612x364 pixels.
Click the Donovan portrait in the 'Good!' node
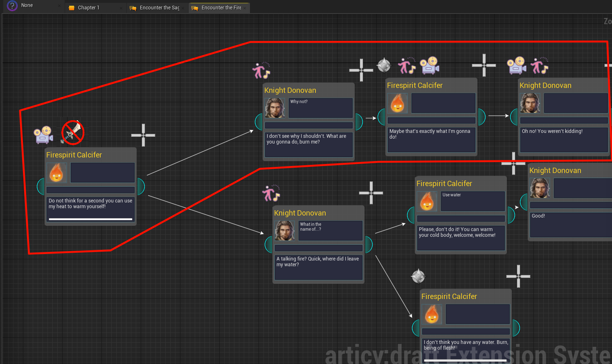[x=540, y=188]
